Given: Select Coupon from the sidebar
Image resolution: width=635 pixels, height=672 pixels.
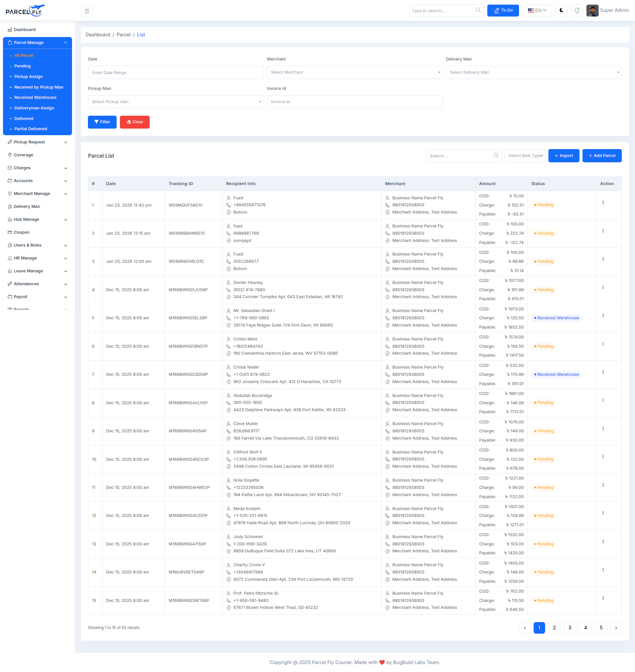Looking at the screenshot, I should pos(22,232).
